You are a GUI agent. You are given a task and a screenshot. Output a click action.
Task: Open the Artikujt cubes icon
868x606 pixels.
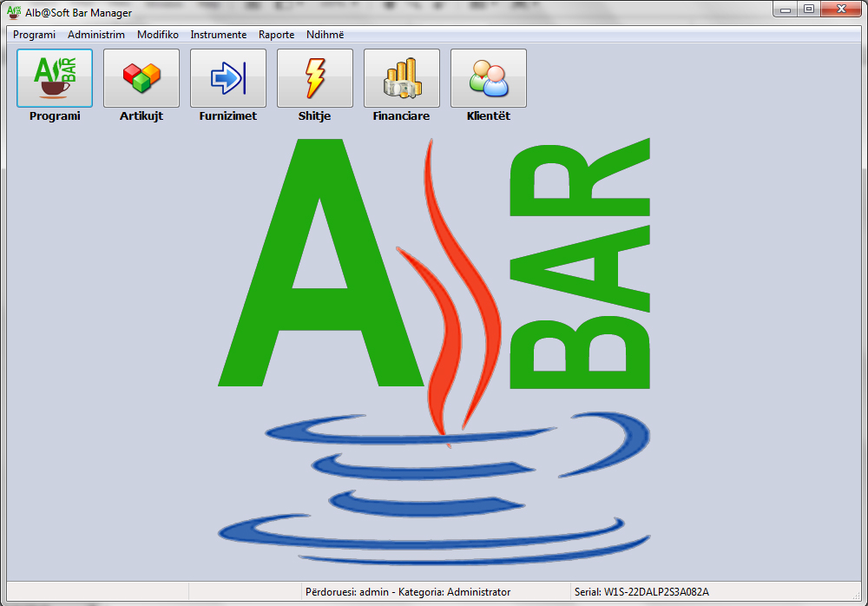click(141, 78)
